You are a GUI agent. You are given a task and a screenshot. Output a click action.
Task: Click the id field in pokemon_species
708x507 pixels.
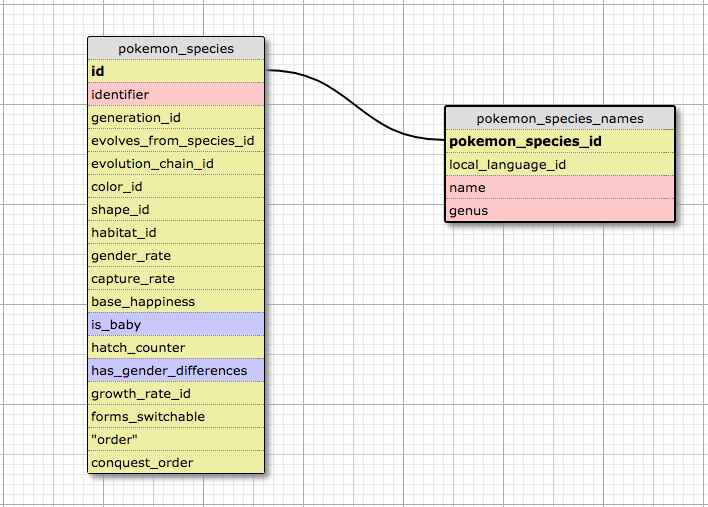click(x=176, y=71)
